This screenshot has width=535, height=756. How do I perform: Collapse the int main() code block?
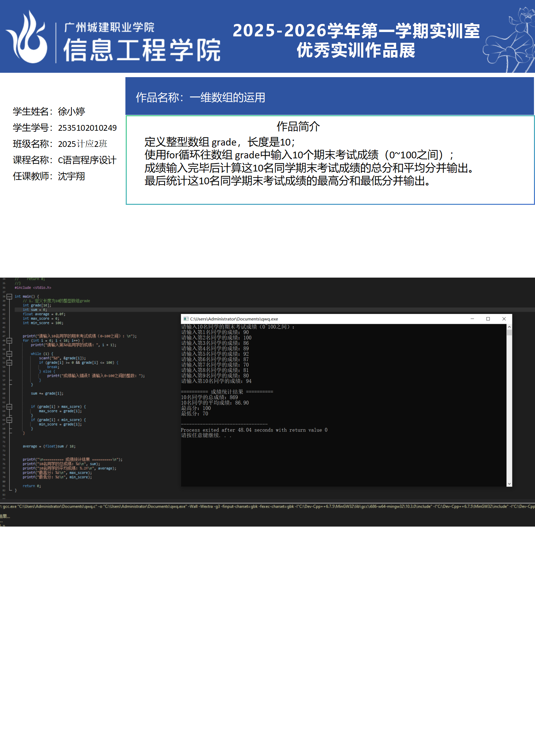[x=9, y=296]
